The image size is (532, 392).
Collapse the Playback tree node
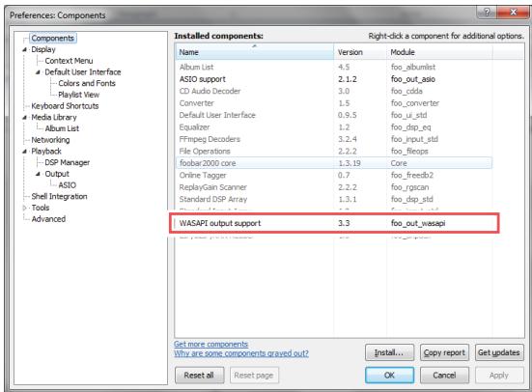click(24, 152)
